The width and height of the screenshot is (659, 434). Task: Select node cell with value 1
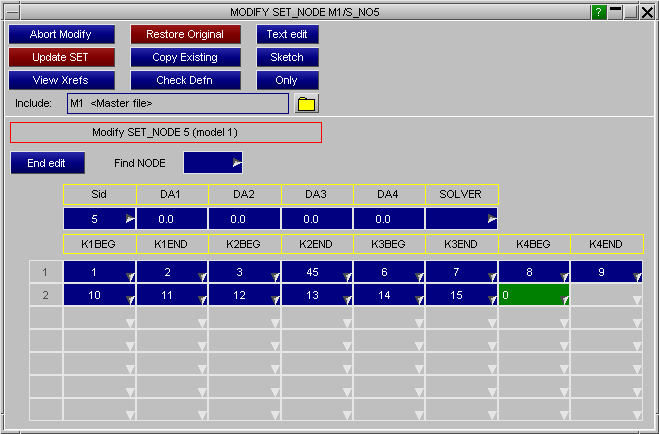(99, 272)
